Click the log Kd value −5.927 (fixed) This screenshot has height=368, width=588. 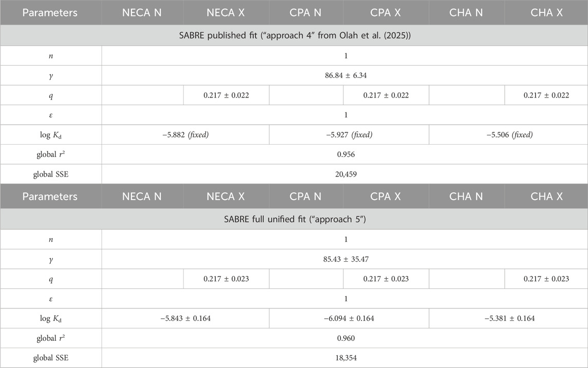[349, 135]
